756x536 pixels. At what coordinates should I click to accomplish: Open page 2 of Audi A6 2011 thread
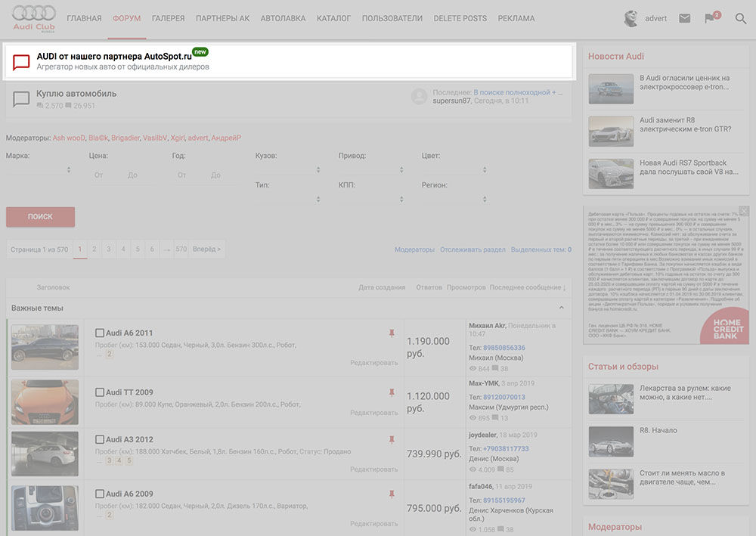(110, 354)
